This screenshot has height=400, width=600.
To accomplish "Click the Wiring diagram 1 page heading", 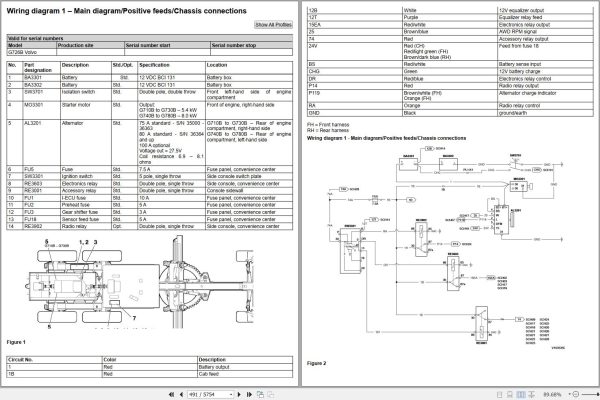I will pos(127,11).
